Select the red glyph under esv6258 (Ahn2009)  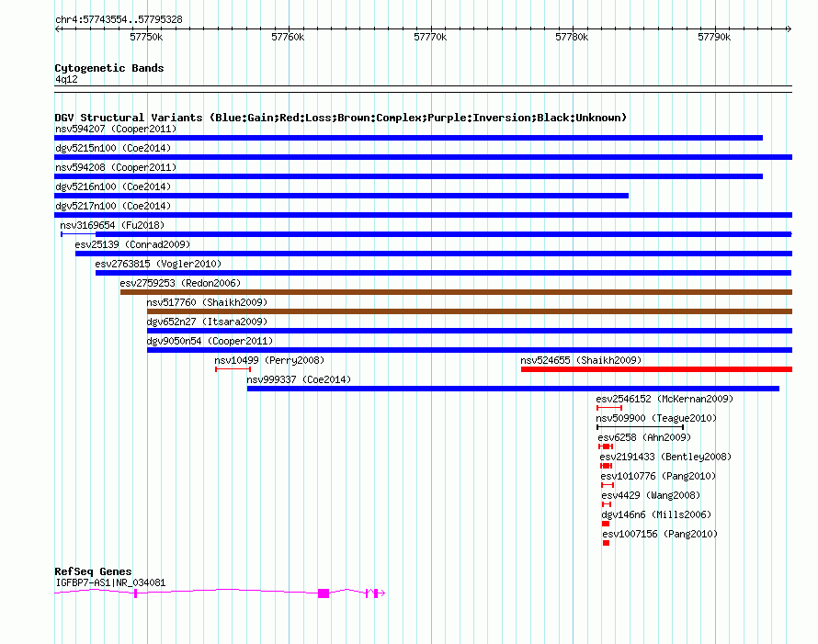(606, 446)
